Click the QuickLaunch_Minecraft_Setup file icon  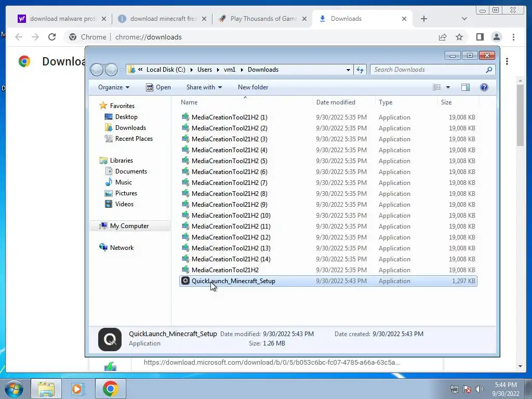click(x=185, y=281)
